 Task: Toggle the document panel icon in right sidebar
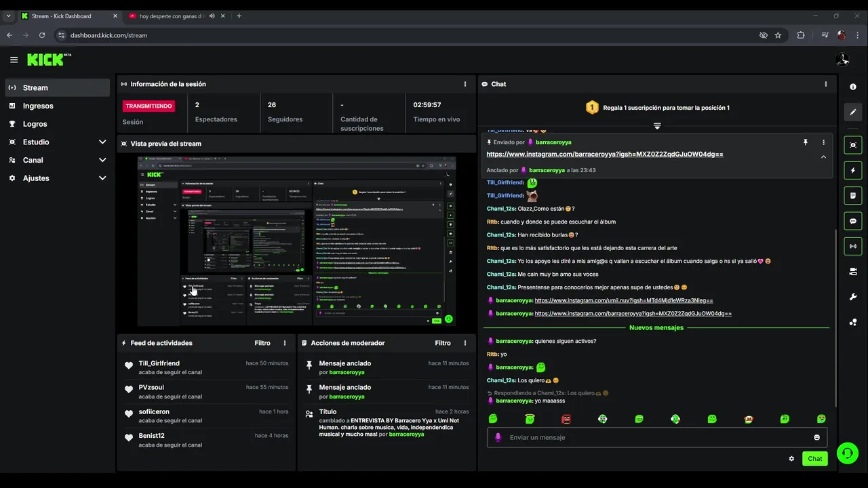(x=853, y=196)
